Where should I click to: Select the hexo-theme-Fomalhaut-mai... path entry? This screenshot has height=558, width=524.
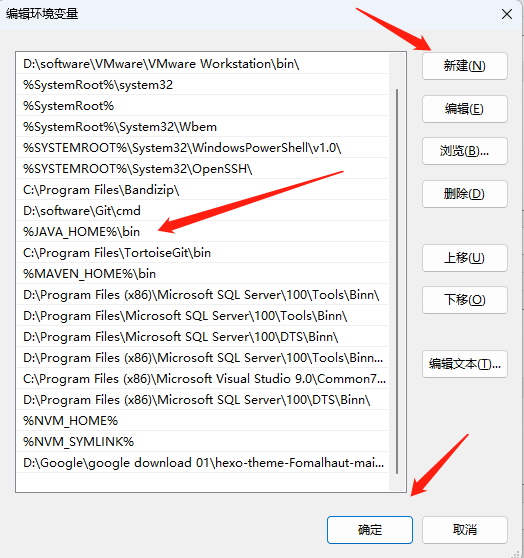[203, 463]
